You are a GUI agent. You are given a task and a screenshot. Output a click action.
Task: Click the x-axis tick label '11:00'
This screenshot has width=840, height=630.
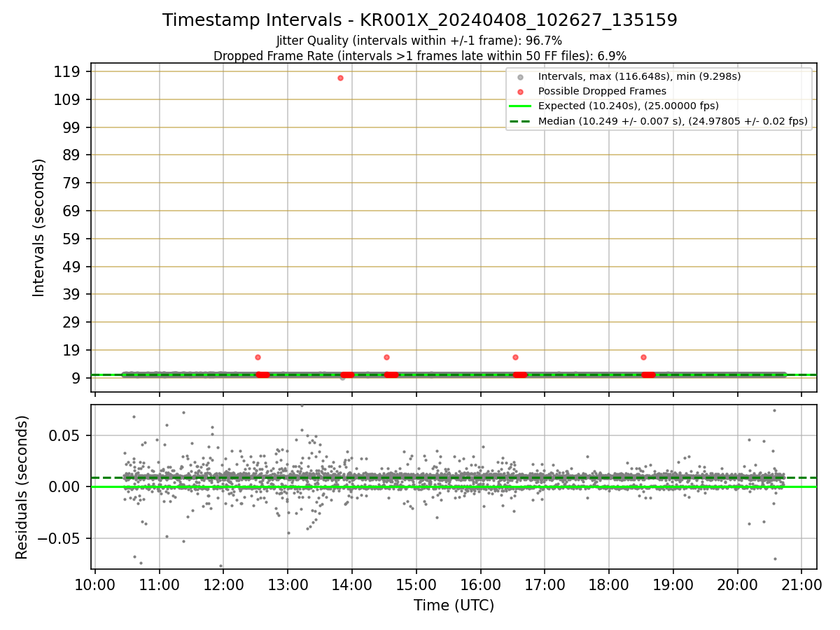159,584
